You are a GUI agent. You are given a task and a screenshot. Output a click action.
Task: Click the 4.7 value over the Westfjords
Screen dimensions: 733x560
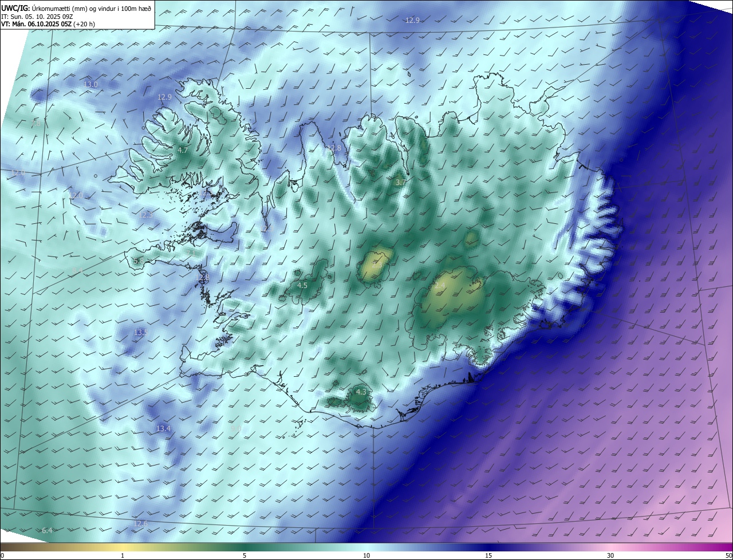(x=183, y=151)
